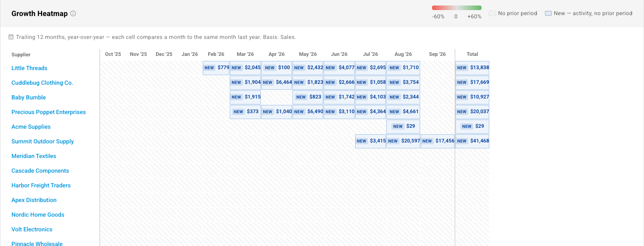This screenshot has width=644, height=246.
Task: Open the Cuddlebug Clothing Co. supplier link
Action: [42, 83]
